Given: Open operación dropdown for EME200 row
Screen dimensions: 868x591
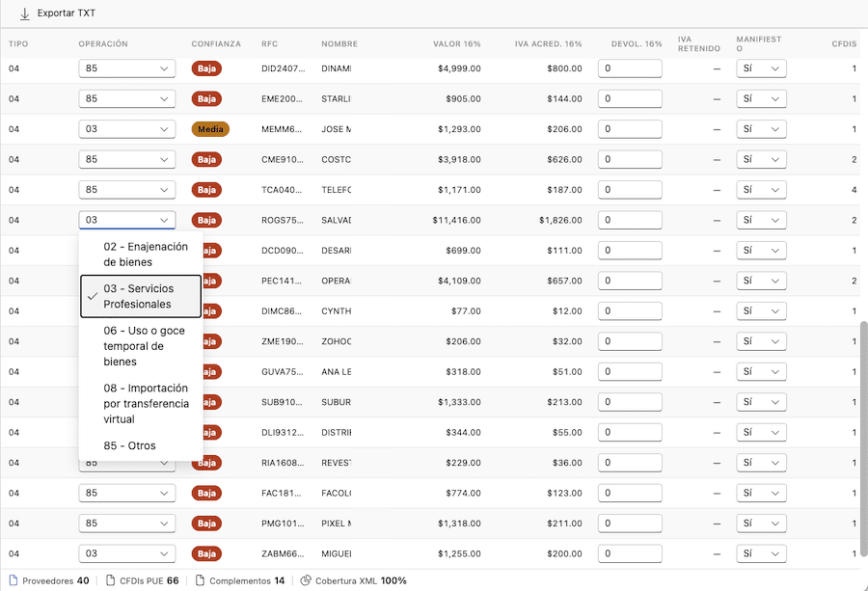Looking at the screenshot, I should 126,99.
